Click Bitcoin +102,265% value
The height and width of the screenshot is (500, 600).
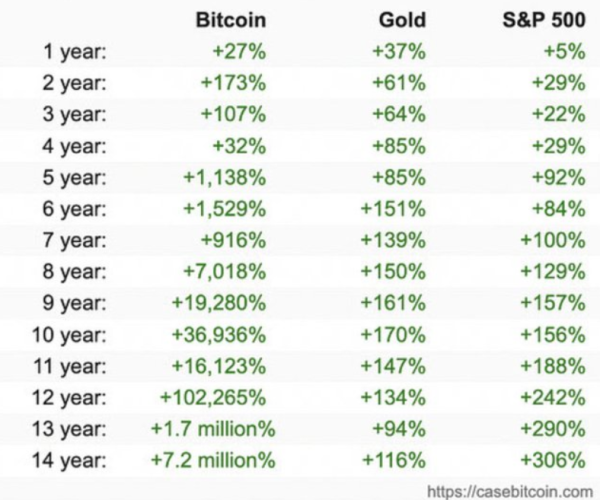pyautogui.click(x=213, y=397)
